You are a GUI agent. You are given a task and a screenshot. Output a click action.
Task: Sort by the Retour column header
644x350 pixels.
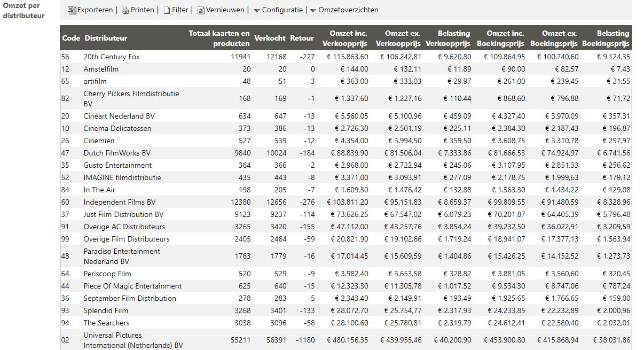(x=302, y=38)
